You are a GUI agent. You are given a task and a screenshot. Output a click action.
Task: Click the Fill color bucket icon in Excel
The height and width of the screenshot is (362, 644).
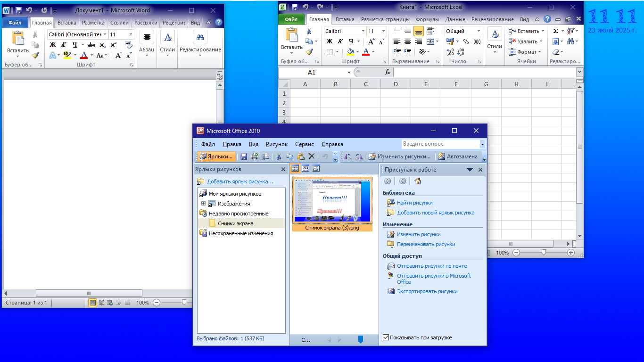pyautogui.click(x=350, y=52)
